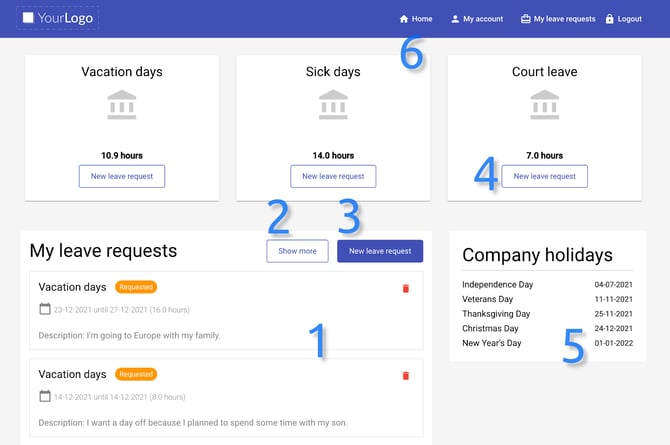
Task: Open the My leave requests menu item
Action: tap(564, 19)
